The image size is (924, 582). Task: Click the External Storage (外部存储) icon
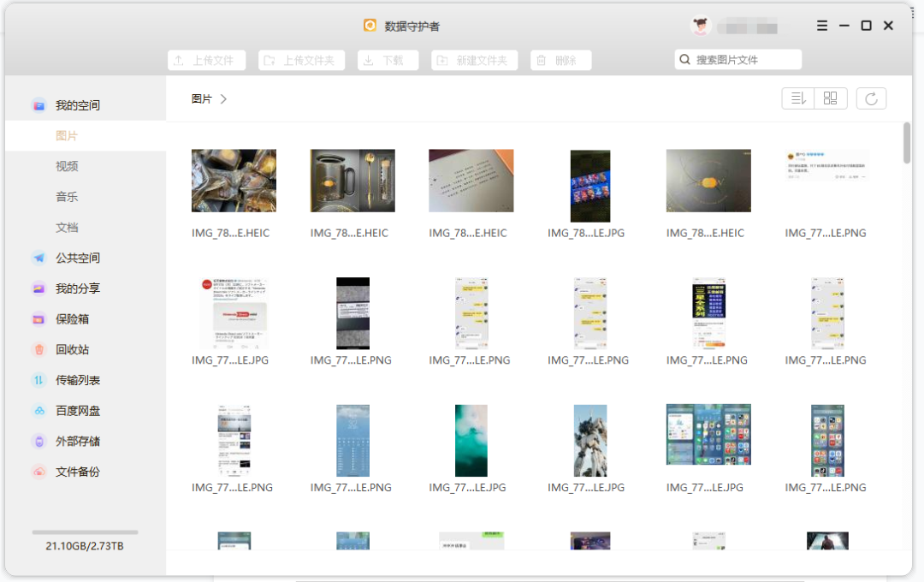click(x=38, y=442)
